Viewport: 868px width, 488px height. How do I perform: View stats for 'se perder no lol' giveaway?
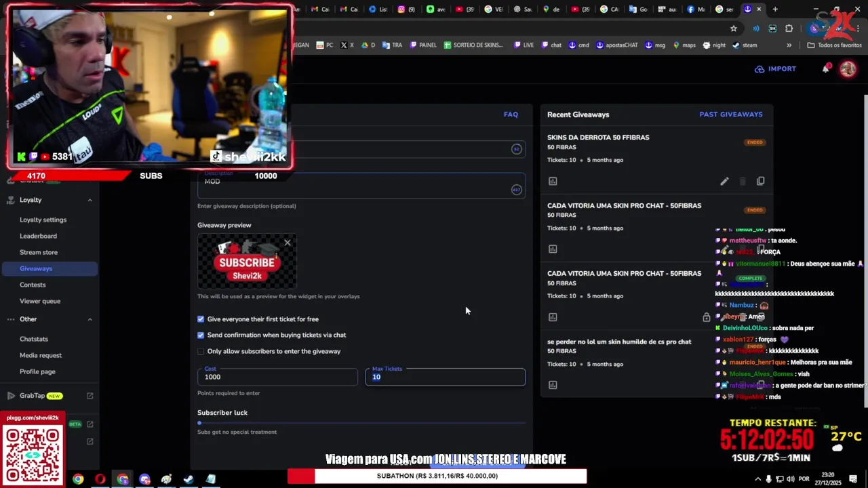click(553, 385)
